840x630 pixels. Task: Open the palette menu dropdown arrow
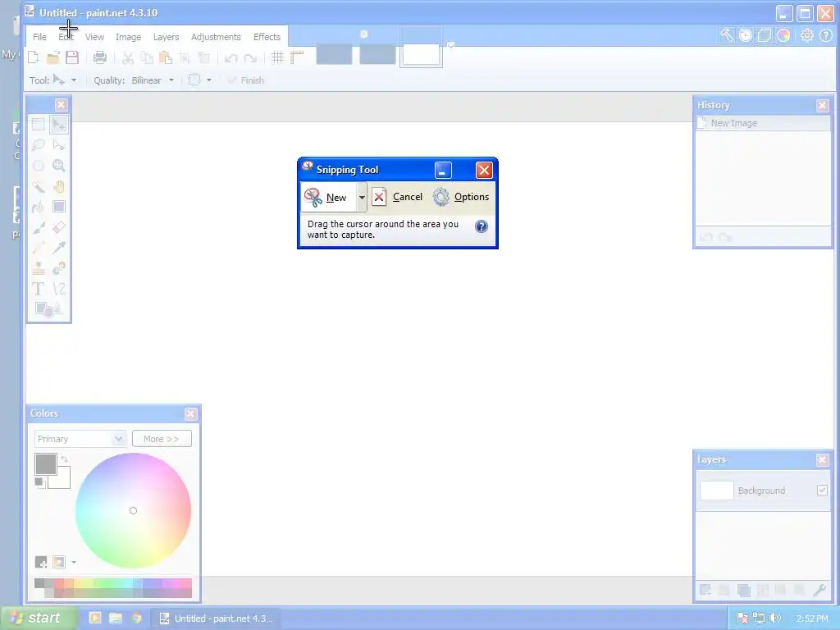tap(74, 562)
